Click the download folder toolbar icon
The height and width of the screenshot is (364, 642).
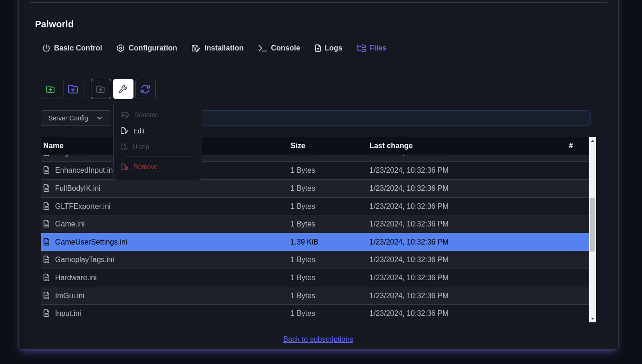pos(73,89)
